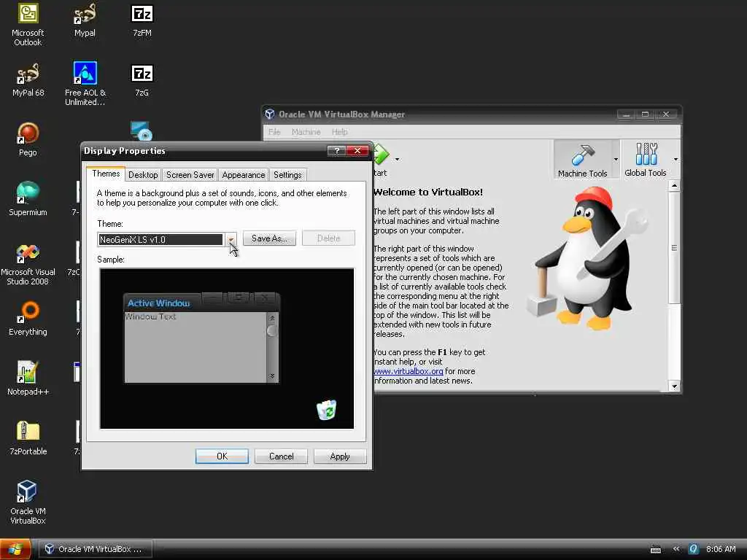Click the Delete theme button
The height and width of the screenshot is (560, 747).
click(328, 238)
